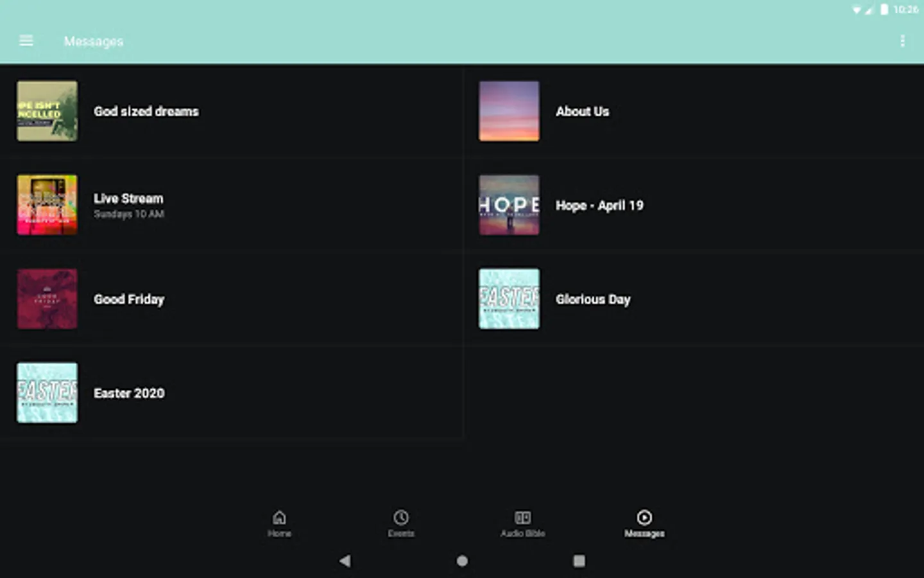The image size is (924, 578).
Task: Open the overflow menu in the top bar
Action: (902, 40)
